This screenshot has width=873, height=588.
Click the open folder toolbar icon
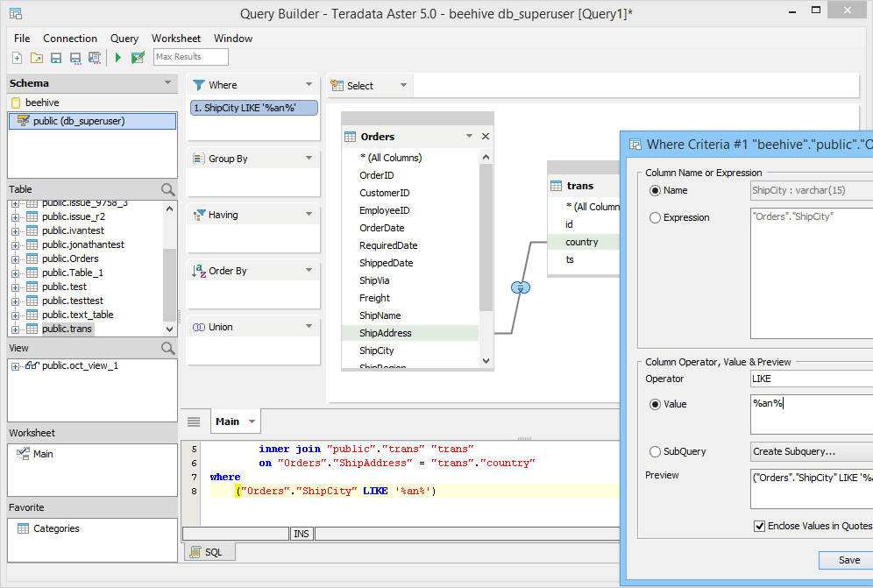point(37,57)
